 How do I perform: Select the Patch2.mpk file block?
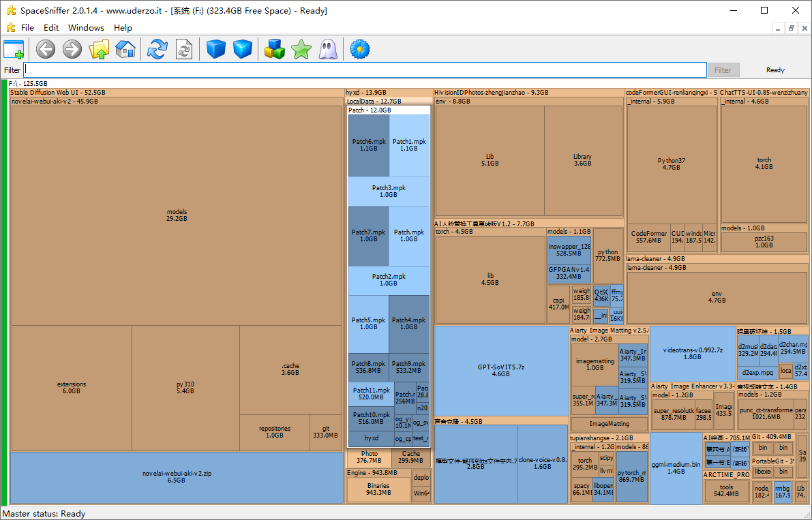(389, 280)
